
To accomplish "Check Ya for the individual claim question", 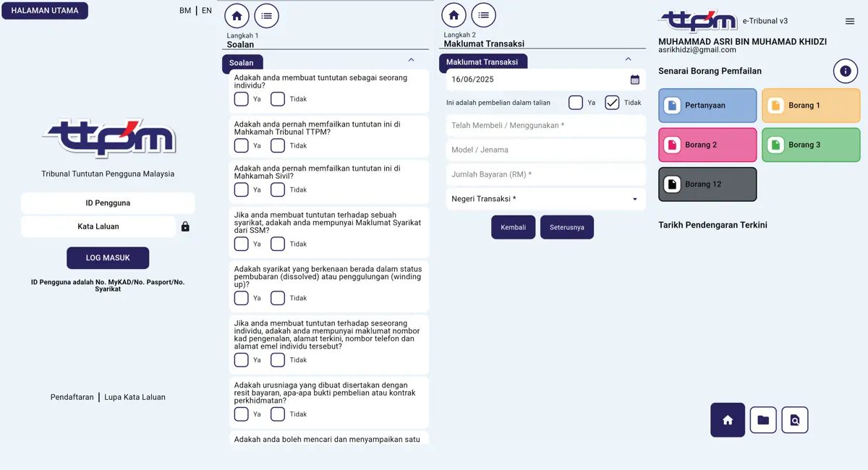I will (242, 99).
